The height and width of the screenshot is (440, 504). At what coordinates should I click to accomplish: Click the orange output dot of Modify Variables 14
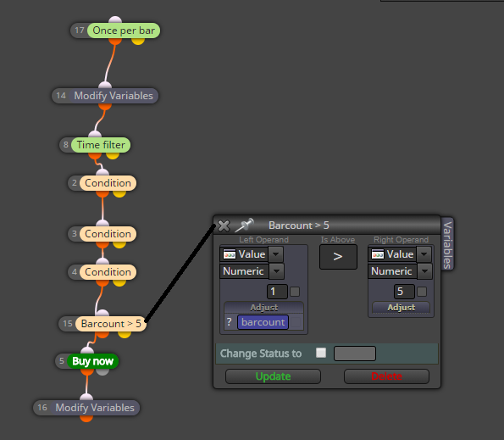tap(105, 107)
